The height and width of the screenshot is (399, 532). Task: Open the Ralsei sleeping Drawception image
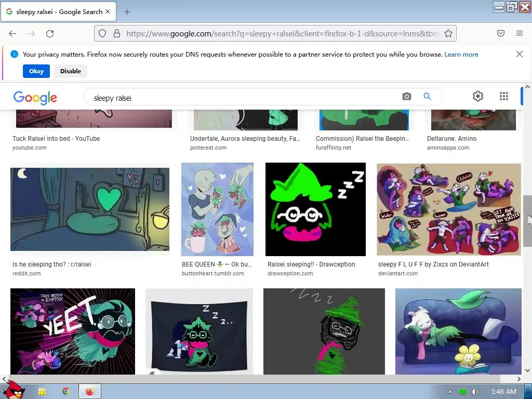point(315,209)
